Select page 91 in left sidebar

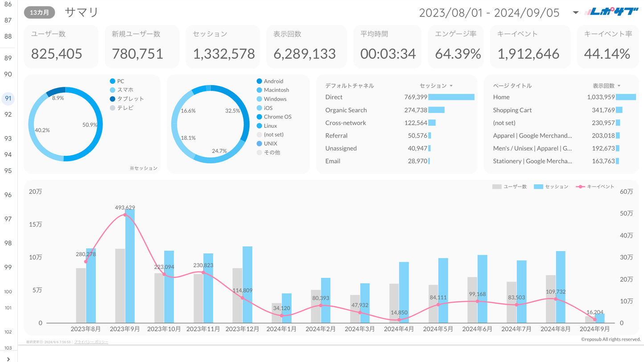(x=8, y=98)
